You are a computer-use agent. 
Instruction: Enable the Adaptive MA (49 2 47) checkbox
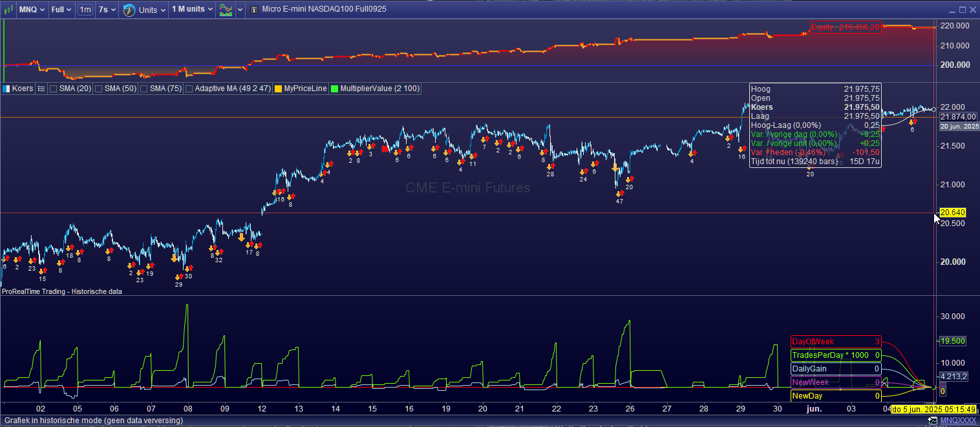tap(189, 89)
